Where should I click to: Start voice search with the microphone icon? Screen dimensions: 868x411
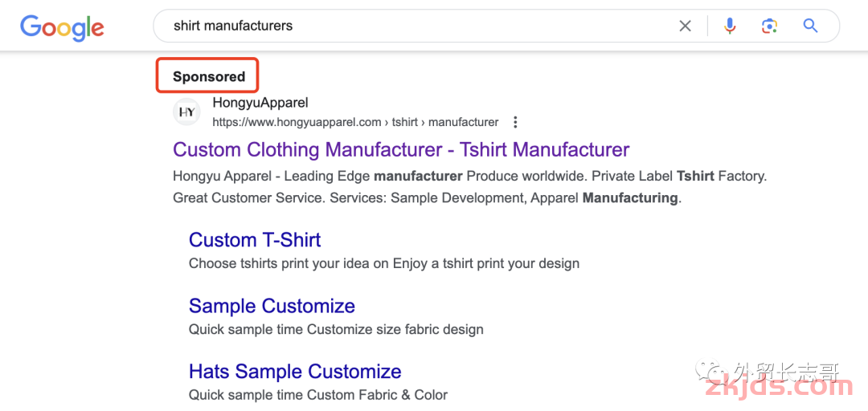point(730,26)
